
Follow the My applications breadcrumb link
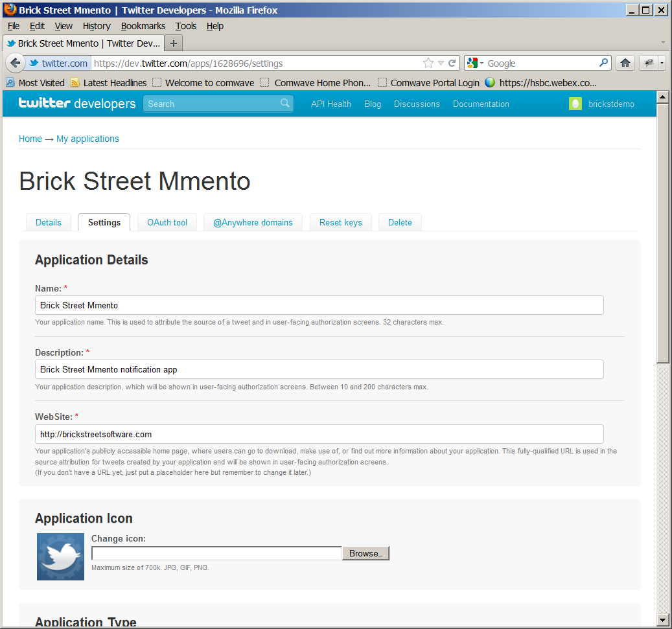click(87, 139)
